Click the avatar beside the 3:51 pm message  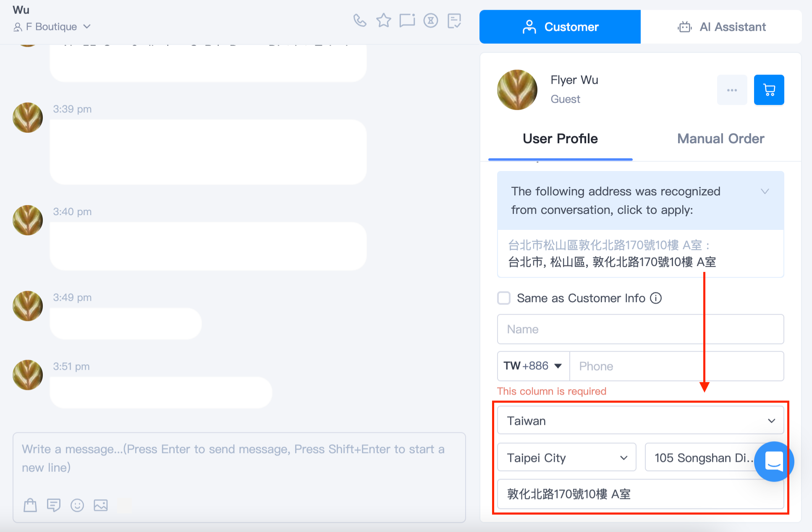(28, 375)
